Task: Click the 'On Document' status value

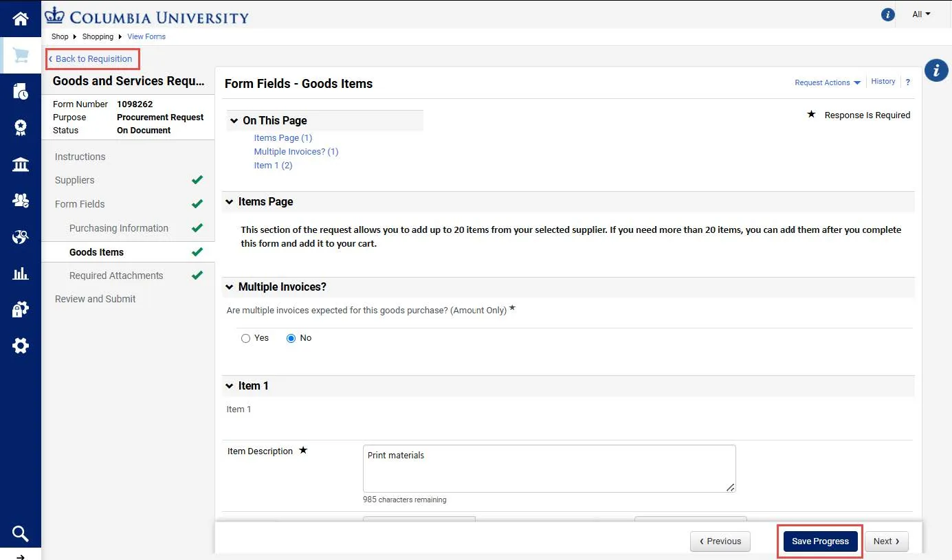Action: point(144,131)
